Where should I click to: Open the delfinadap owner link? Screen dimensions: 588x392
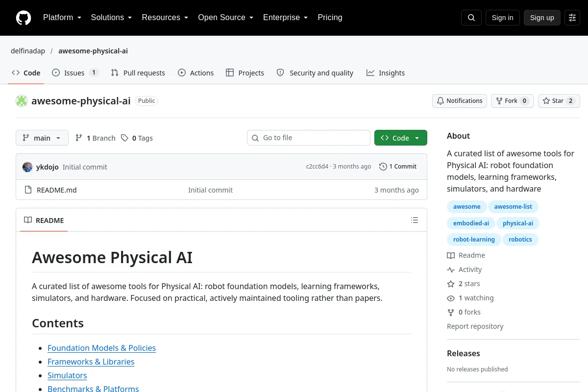tap(28, 51)
